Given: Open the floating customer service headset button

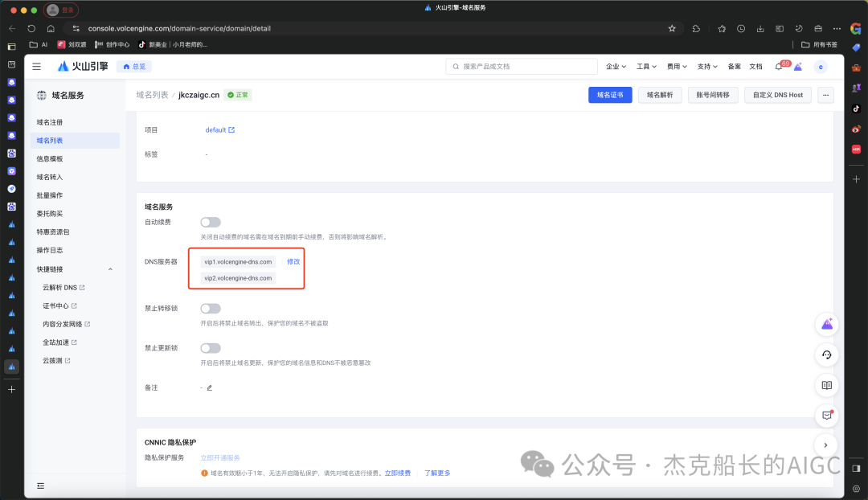Looking at the screenshot, I should pos(827,355).
